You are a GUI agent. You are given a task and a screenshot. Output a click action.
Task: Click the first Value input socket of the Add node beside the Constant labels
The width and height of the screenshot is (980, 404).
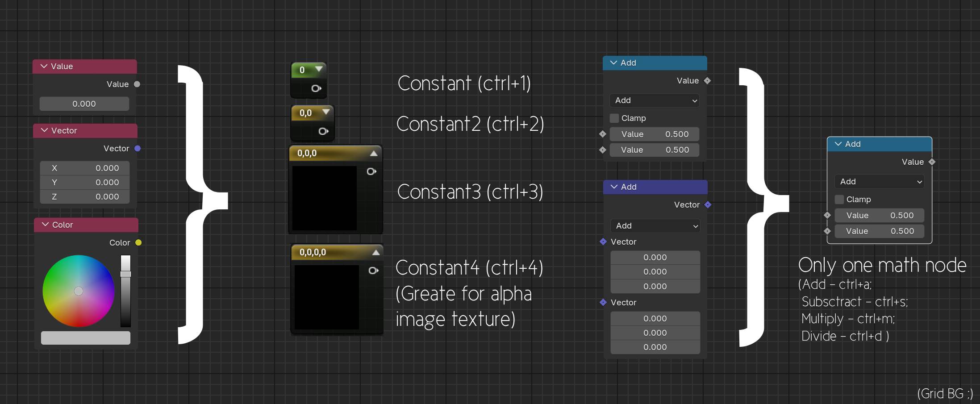click(x=603, y=134)
